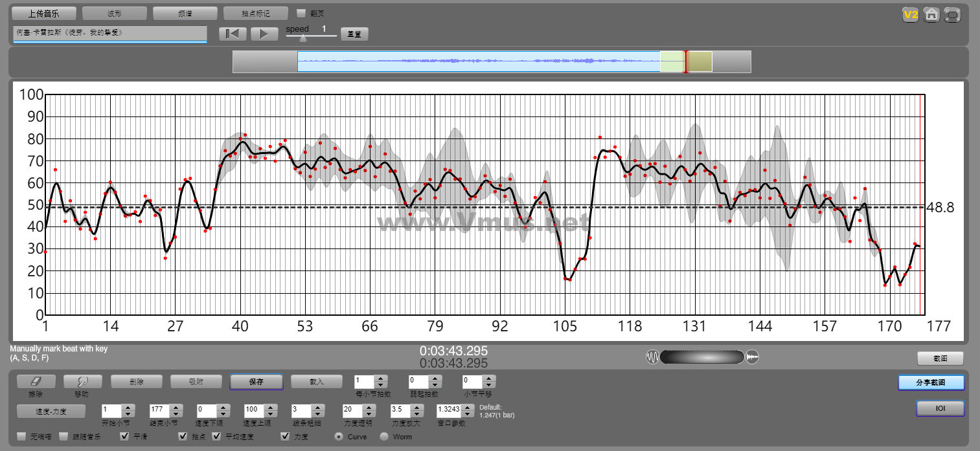The image size is (980, 451).
Task: Tick the 无嘀嗒 checkbox
Action: [x=21, y=437]
